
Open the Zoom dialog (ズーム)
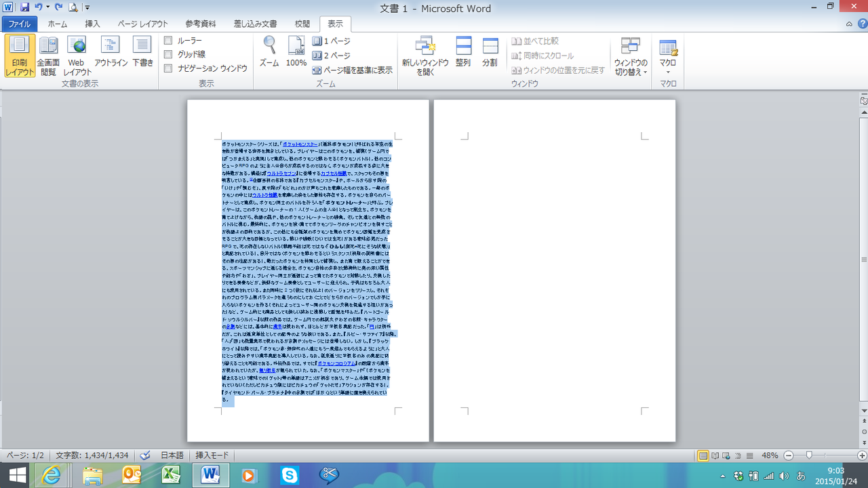pos(269,52)
